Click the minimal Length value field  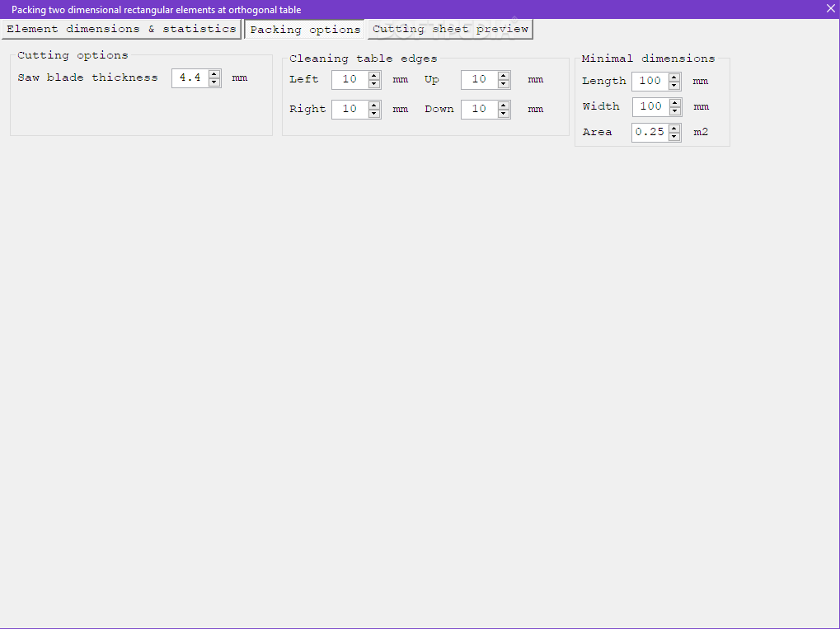coord(650,82)
